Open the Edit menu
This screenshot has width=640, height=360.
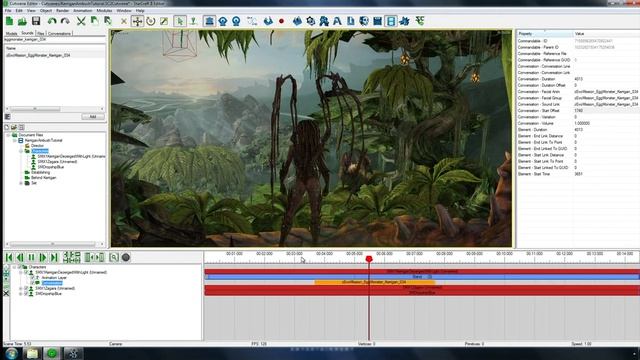click(19, 11)
